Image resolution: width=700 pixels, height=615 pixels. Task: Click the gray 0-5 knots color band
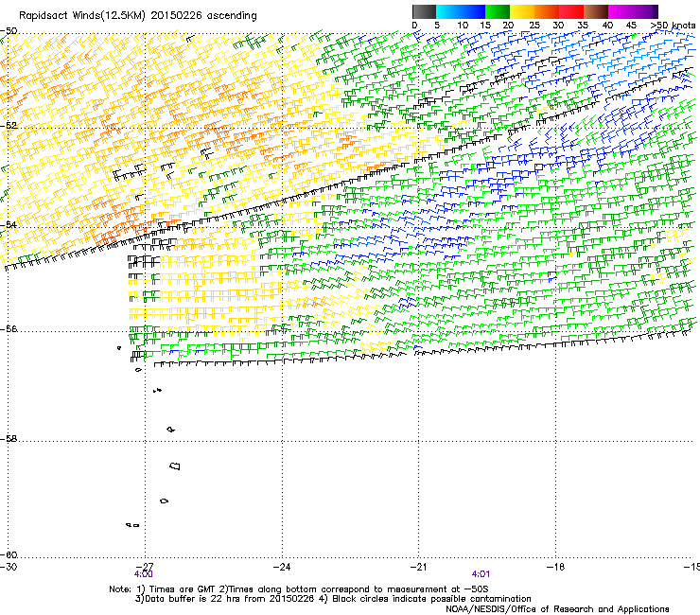[424, 11]
